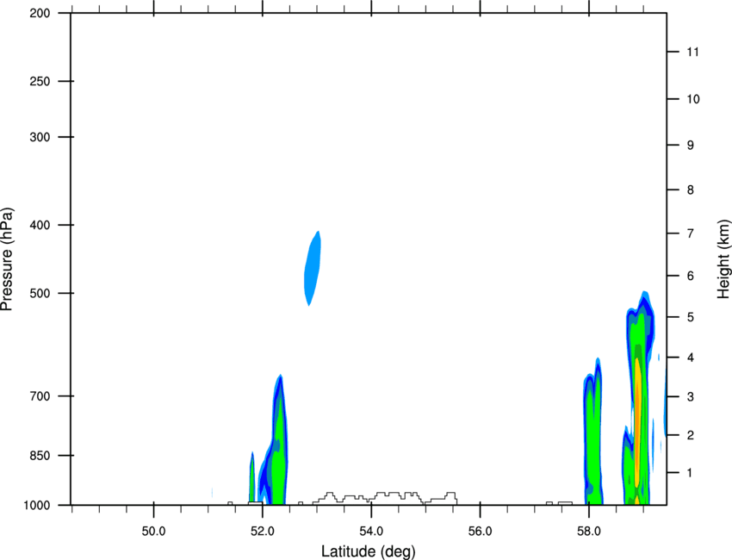Screen dimensions: 732x560
Task: Click the 8 km height label
Action: pos(691,190)
